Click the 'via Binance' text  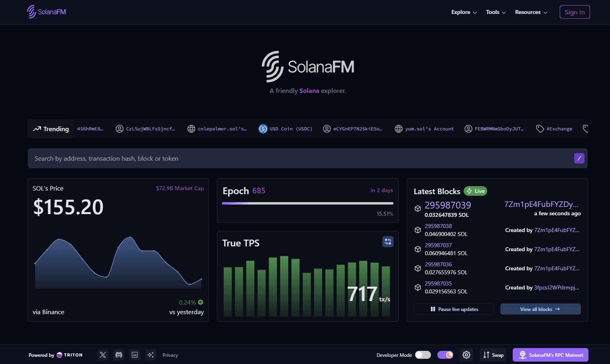tap(48, 312)
